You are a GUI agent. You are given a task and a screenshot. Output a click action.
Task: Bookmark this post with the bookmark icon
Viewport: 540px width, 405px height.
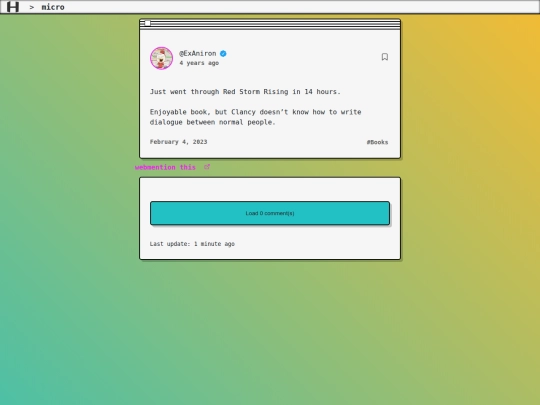point(385,57)
